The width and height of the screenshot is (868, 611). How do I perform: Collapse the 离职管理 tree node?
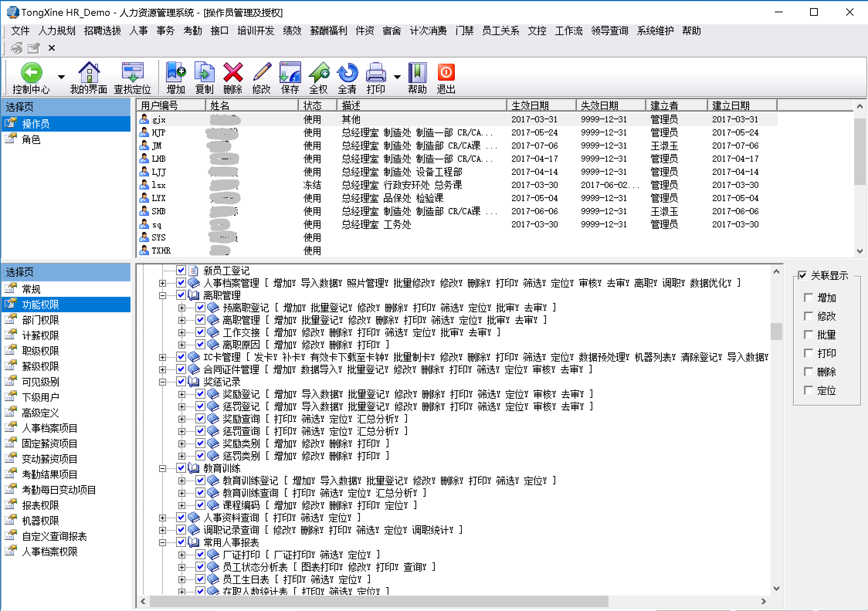pyautogui.click(x=163, y=296)
